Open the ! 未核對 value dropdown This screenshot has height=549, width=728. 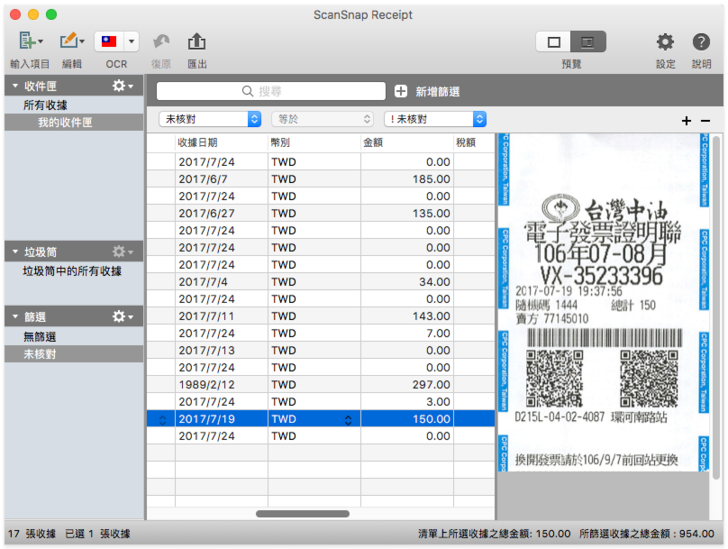coord(435,119)
